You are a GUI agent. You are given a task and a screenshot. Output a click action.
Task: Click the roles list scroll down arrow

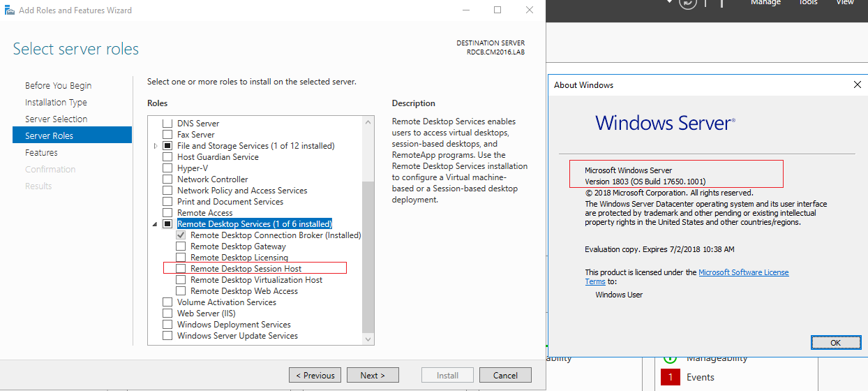coord(368,339)
